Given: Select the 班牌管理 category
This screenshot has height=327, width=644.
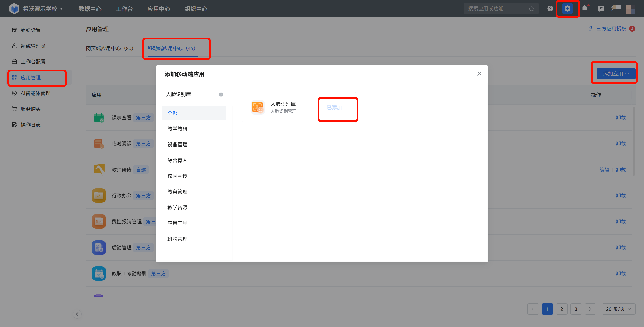Looking at the screenshot, I should click(x=177, y=239).
